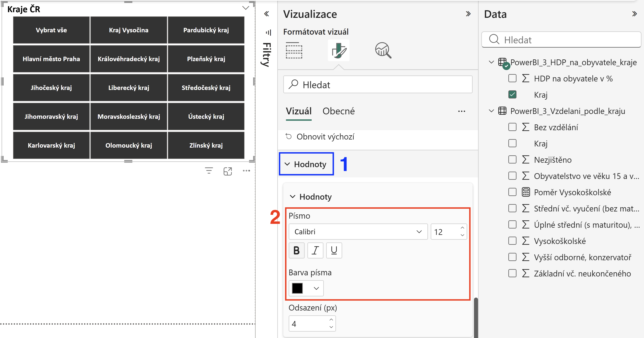Viewport: 644px width, 338px height.
Task: Toggle underline font formatting
Action: tap(334, 250)
